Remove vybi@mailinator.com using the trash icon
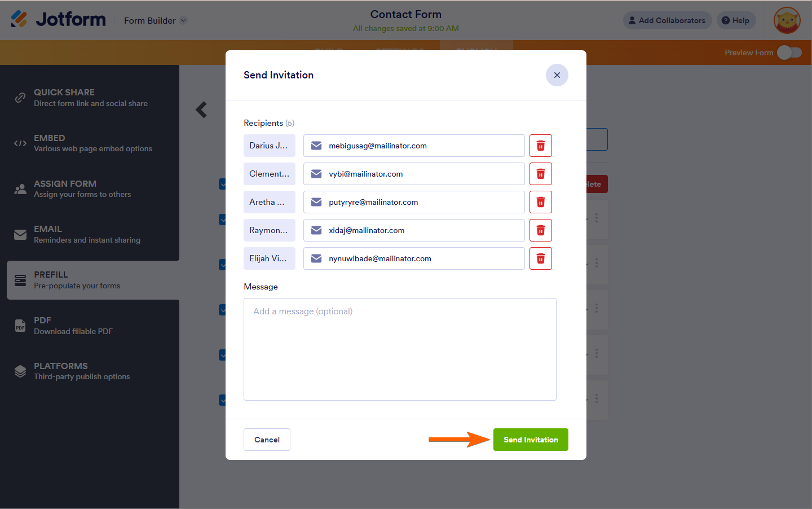This screenshot has width=812, height=509. 540,174
